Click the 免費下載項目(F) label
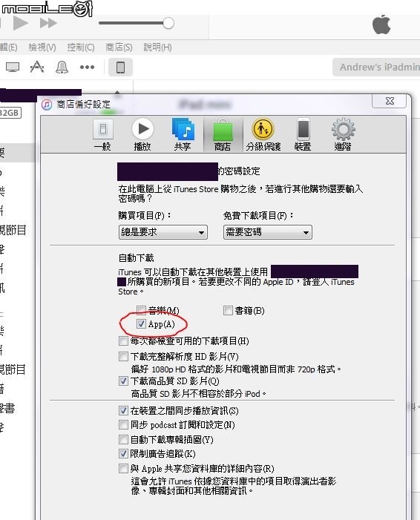Image resolution: width=420 pixels, height=520 pixels. [258, 216]
